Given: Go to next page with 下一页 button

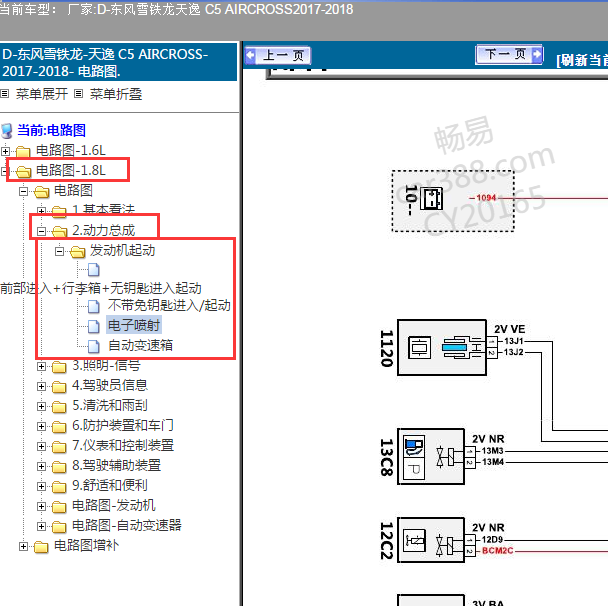Looking at the screenshot, I should coord(509,55).
